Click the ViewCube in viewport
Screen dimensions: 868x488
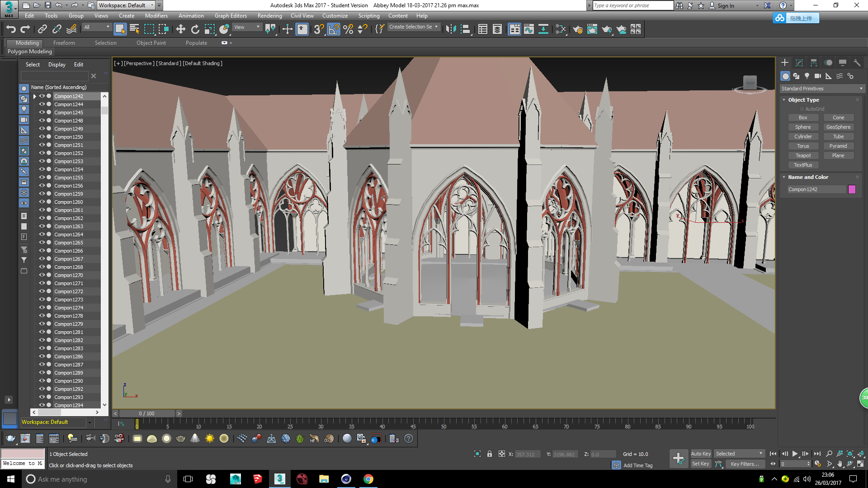coord(750,83)
